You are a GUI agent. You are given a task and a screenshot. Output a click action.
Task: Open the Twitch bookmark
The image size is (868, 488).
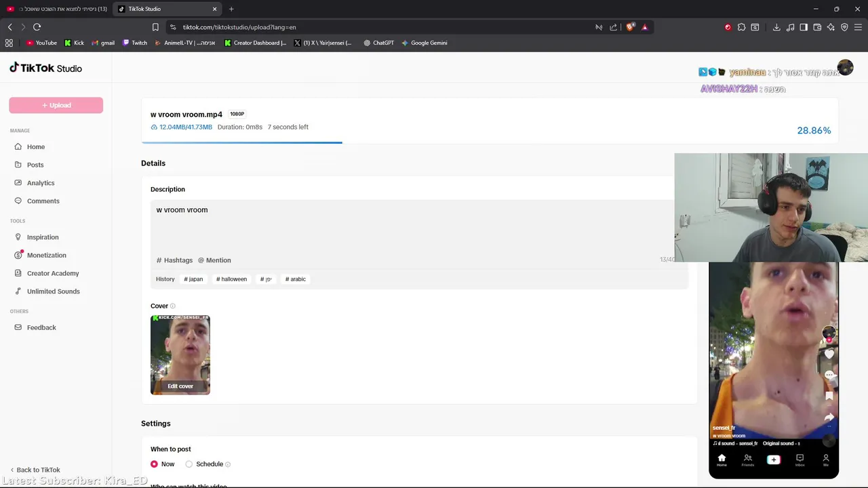point(134,43)
